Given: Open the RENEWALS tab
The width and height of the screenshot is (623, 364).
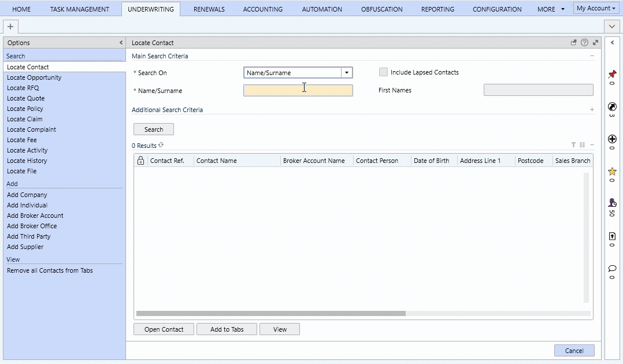Looking at the screenshot, I should coord(209,9).
